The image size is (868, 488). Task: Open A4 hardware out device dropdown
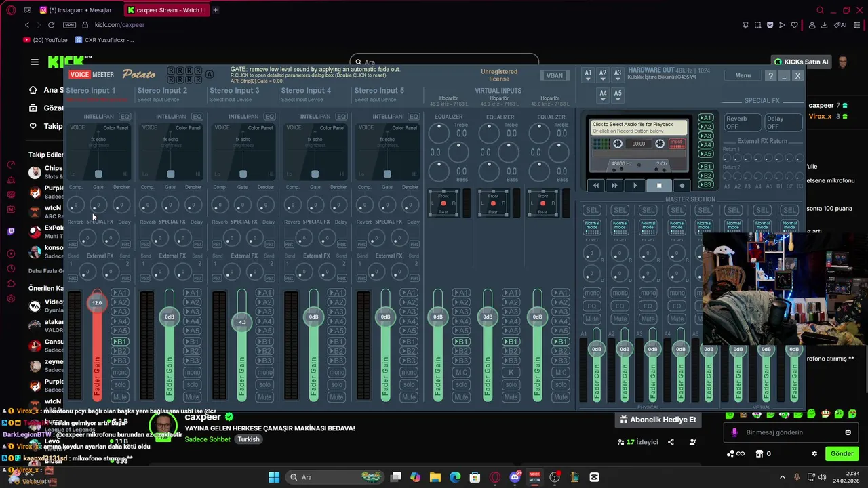click(x=603, y=96)
